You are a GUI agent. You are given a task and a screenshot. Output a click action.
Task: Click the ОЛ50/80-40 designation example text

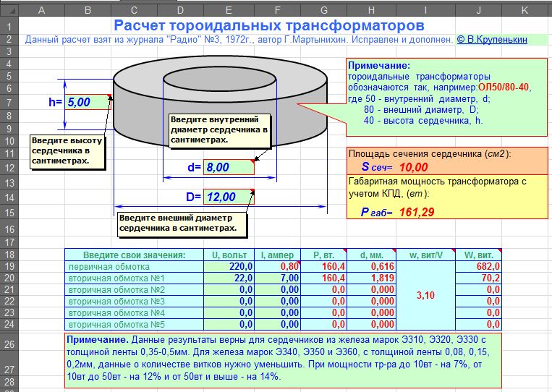tap(504, 87)
